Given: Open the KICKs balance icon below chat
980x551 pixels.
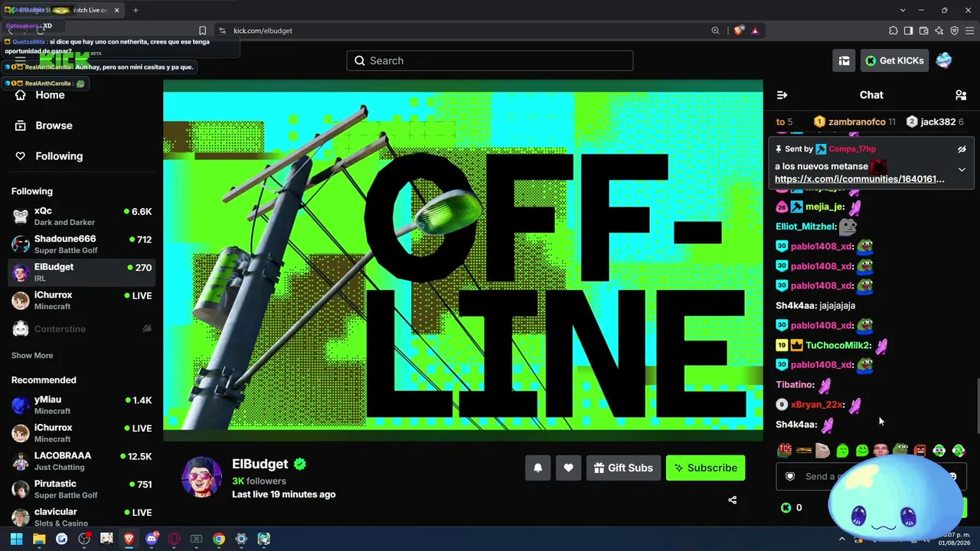Looking at the screenshot, I should (786, 507).
